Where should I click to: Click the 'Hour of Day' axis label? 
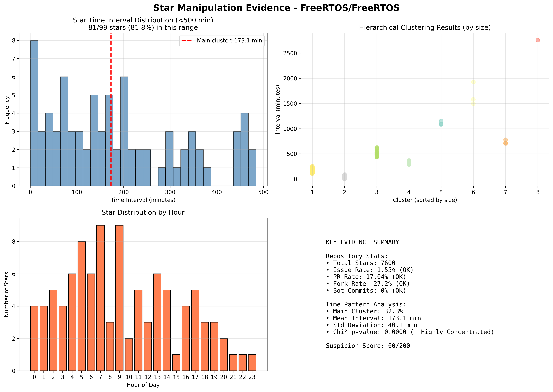point(143,385)
